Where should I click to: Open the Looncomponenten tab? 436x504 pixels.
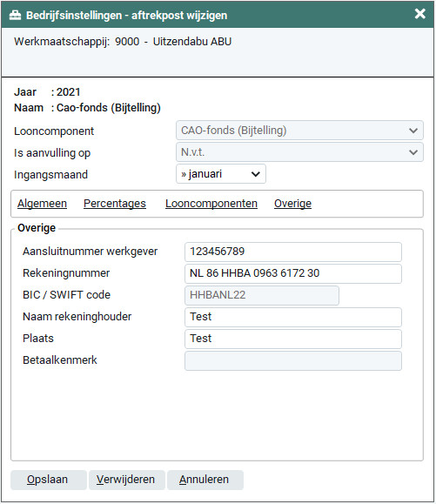click(211, 204)
